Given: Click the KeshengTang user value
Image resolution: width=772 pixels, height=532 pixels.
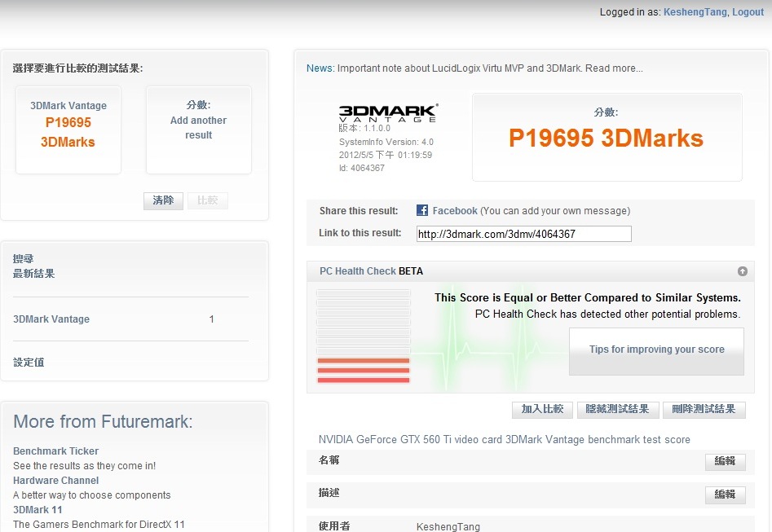Looking at the screenshot, I should click(448, 526).
